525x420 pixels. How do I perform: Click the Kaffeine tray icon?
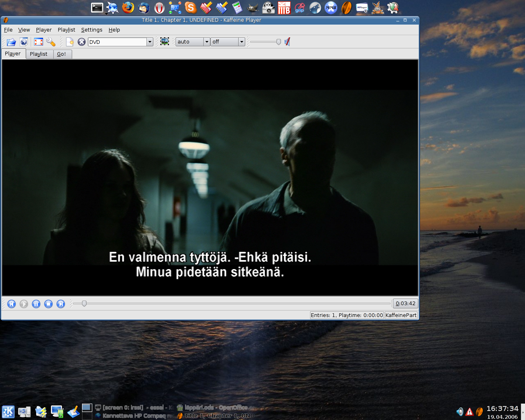(479, 411)
